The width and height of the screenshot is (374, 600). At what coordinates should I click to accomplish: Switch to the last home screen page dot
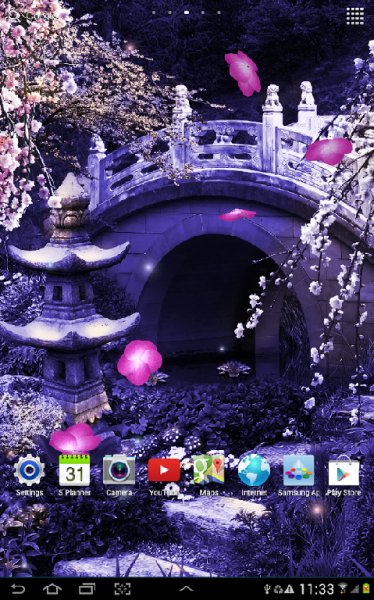pos(219,12)
